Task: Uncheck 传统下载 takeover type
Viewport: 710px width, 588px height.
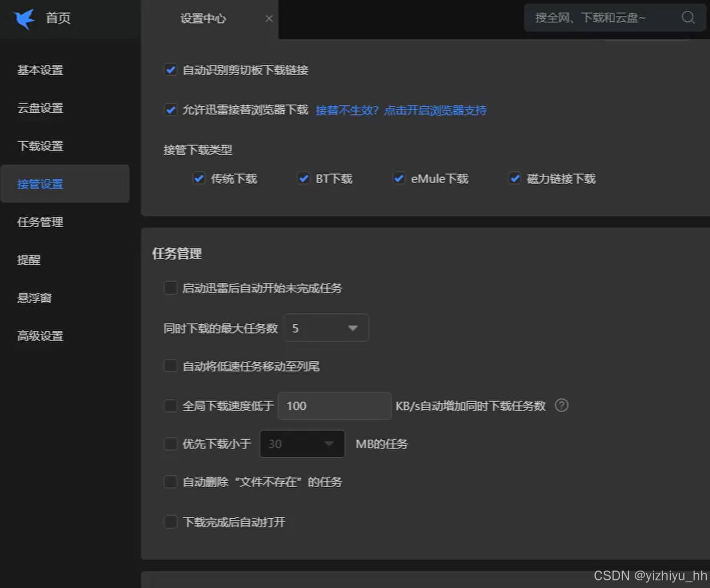Action: pos(199,178)
